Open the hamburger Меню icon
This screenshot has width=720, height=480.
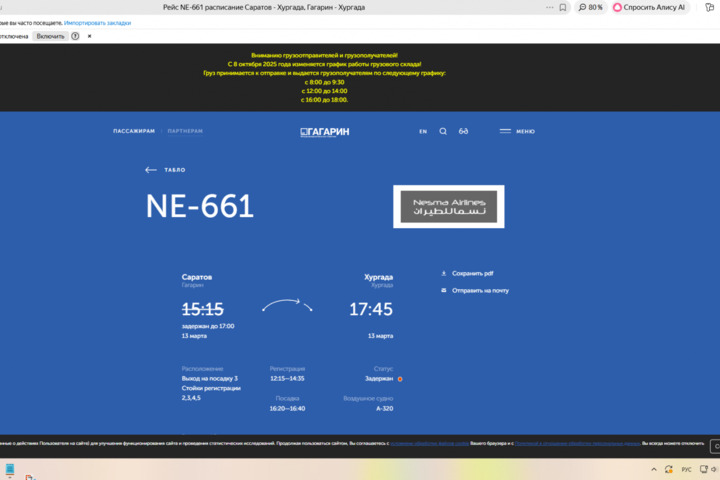(505, 131)
